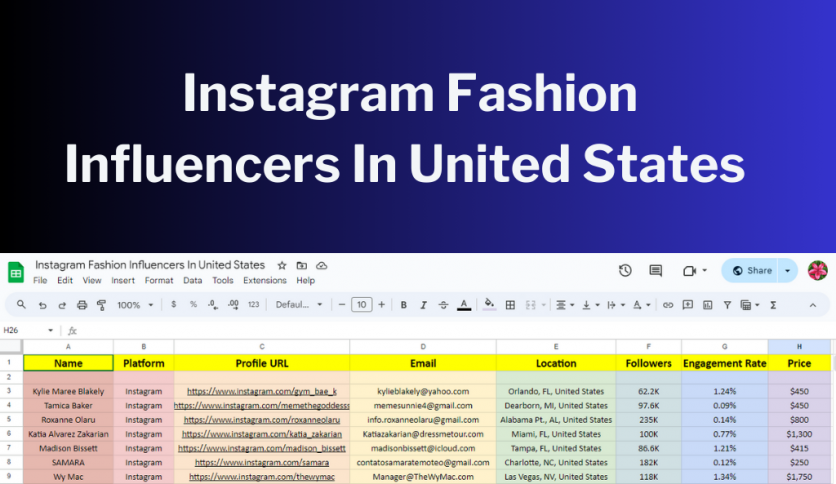
Task: Open the thewymac Instagram link
Action: click(262, 477)
